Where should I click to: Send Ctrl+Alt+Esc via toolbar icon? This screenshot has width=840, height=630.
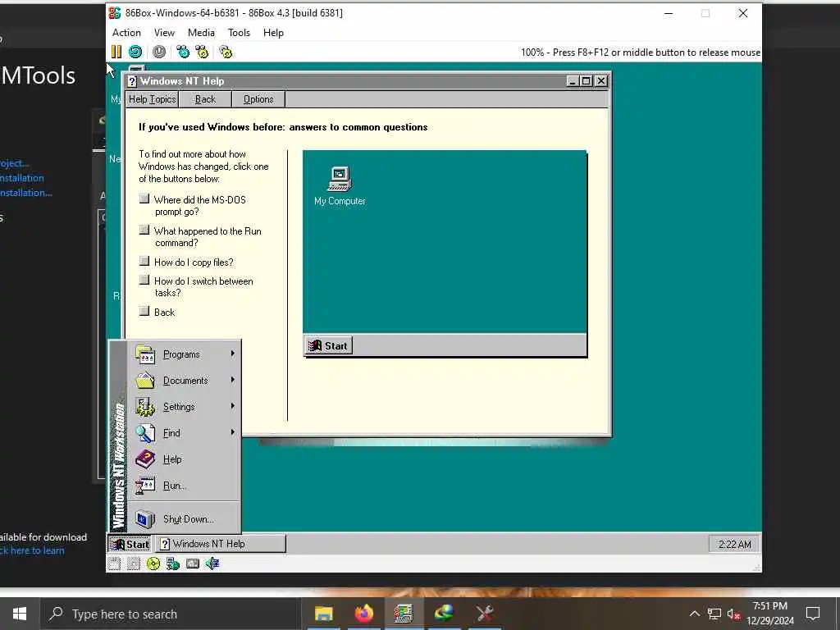202,52
